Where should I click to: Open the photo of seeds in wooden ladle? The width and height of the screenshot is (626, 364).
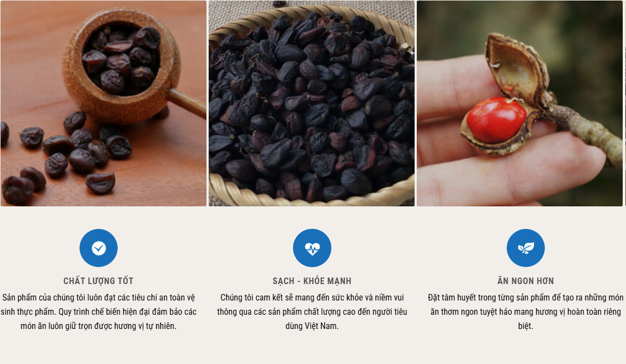pos(104,103)
